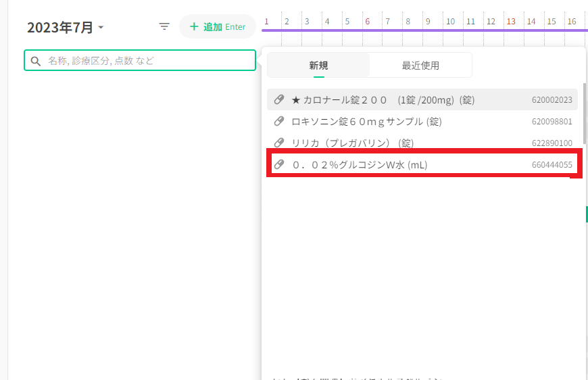The height and width of the screenshot is (380, 588).
Task: Click the 追加 Enter button
Action: (218, 26)
